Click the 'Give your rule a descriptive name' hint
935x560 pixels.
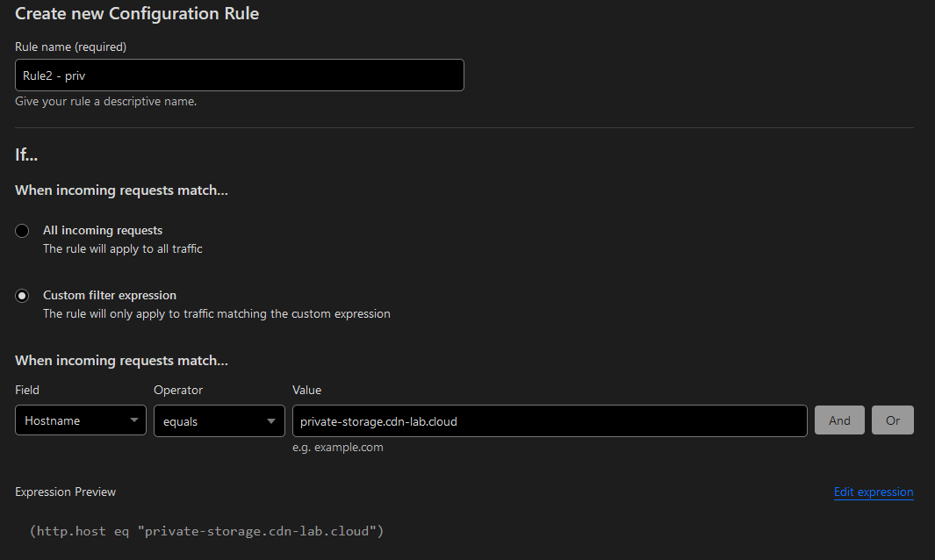(105, 102)
